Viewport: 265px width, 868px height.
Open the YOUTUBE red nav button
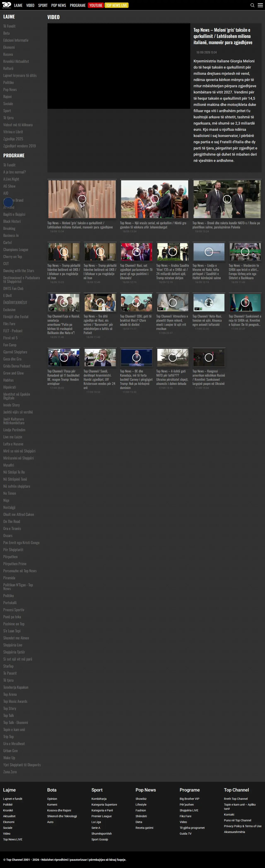(96, 5)
